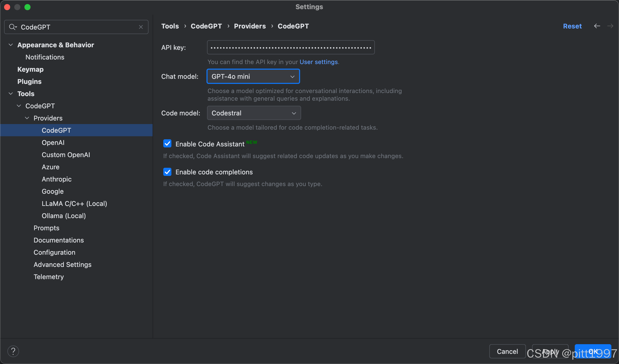Open help via the question mark icon

point(13,351)
